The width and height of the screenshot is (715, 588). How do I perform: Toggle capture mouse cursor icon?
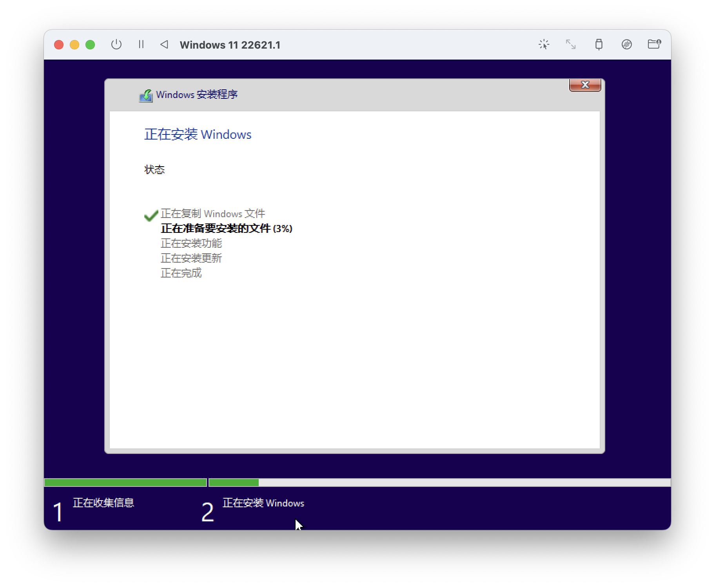(x=544, y=44)
